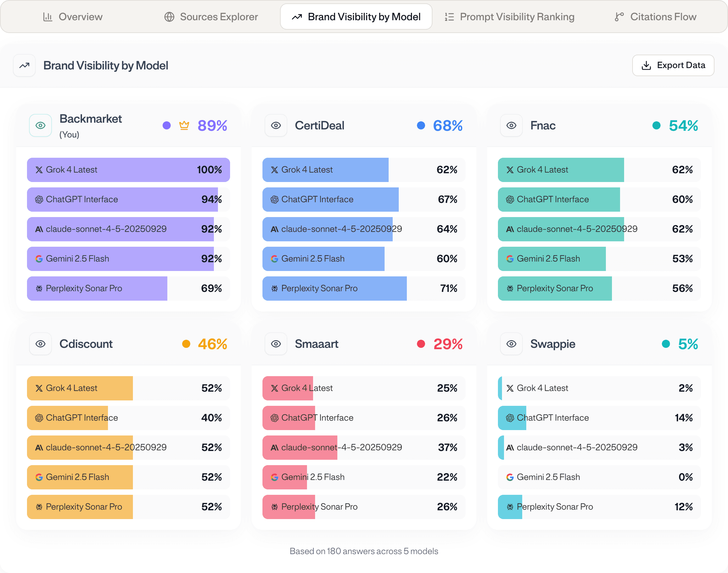The image size is (728, 573).
Task: Click 37% value in Smaaart claude-sonnet row
Action: tap(448, 448)
